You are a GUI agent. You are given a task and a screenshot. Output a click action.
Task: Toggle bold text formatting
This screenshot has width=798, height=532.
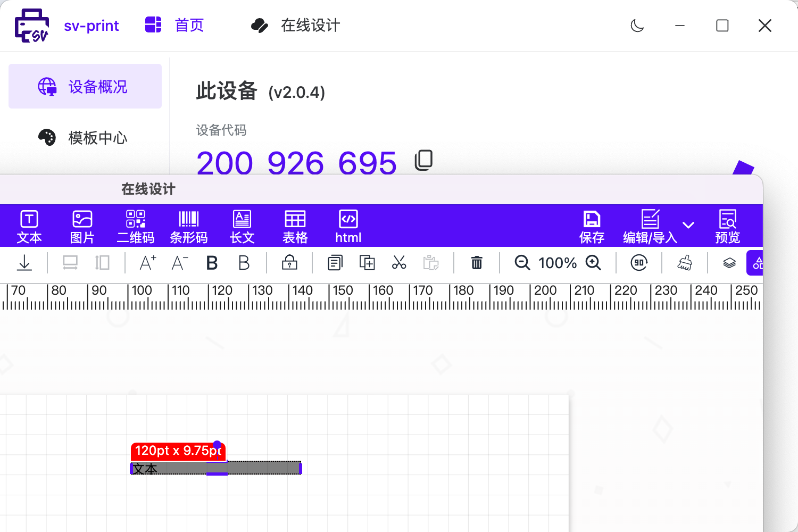tap(212, 263)
